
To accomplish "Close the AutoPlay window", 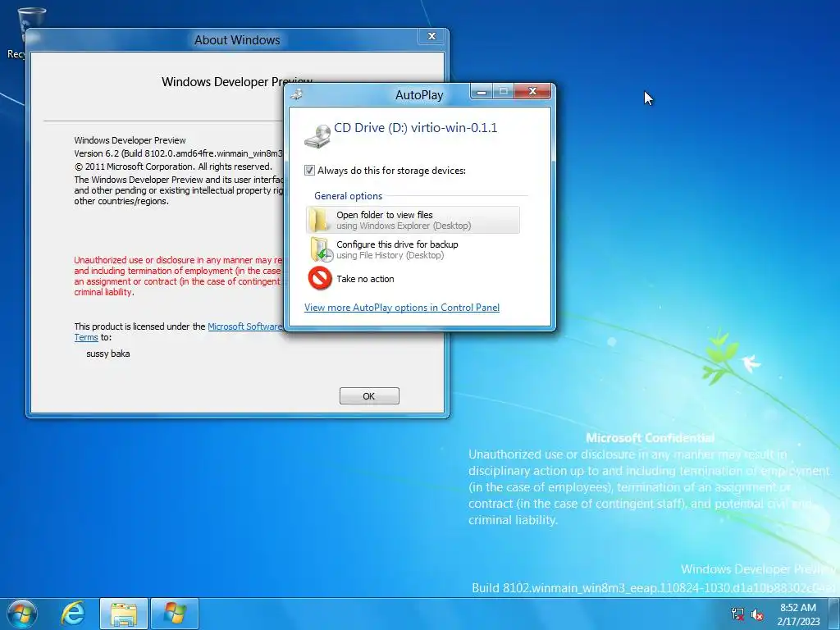I will coord(532,91).
